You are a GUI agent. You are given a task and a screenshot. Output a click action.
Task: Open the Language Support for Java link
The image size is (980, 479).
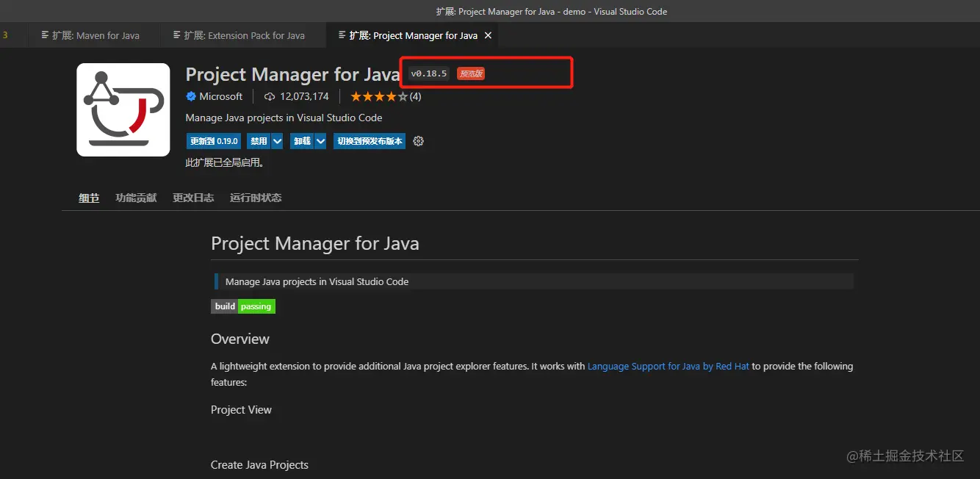coord(668,366)
